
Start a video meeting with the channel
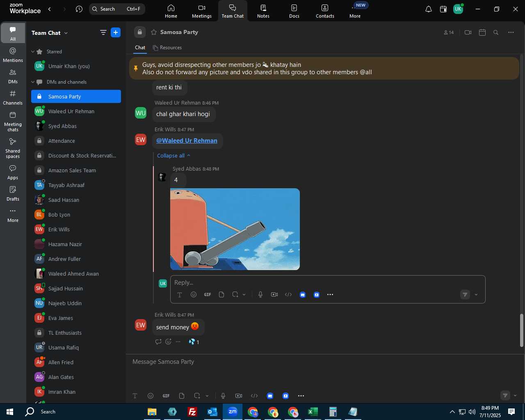(x=468, y=32)
